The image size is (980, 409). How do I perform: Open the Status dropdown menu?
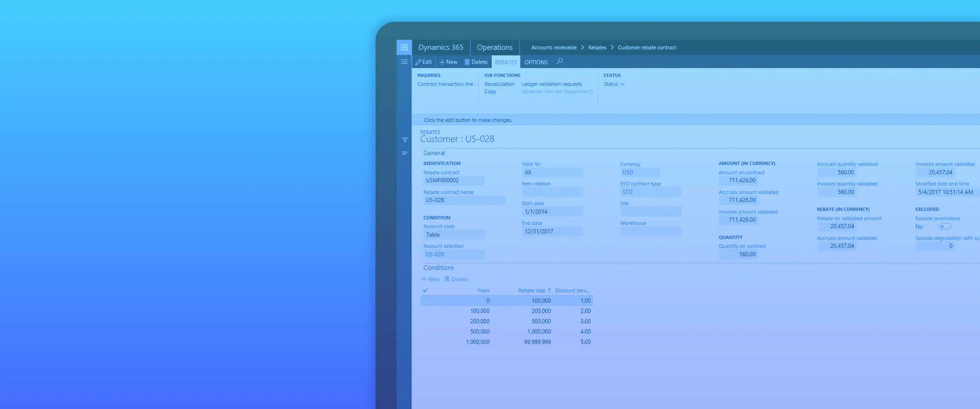[614, 84]
